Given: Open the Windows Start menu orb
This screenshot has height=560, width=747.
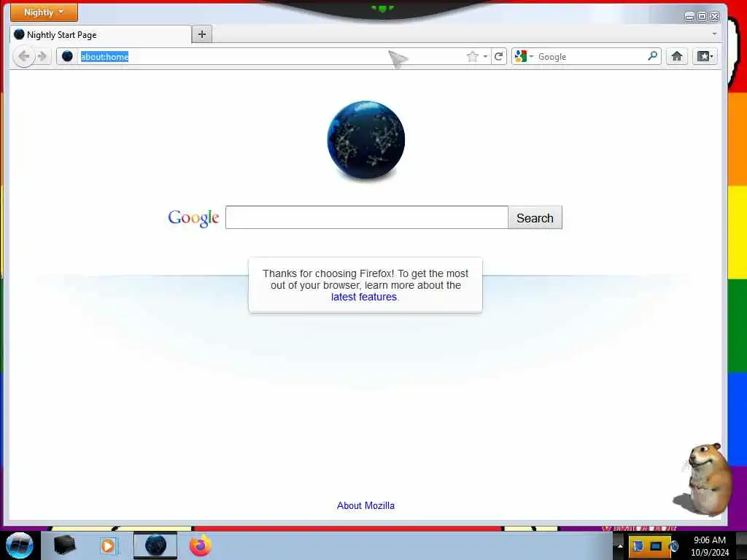Looking at the screenshot, I should [20, 545].
